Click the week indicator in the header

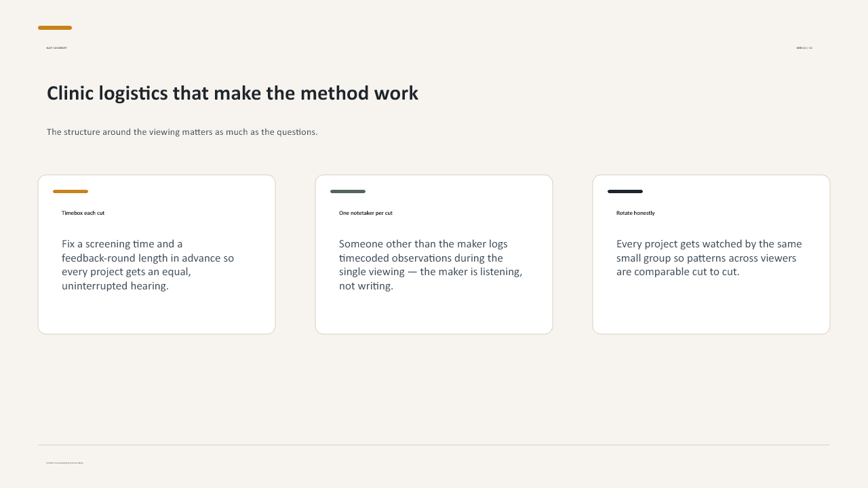(x=804, y=48)
